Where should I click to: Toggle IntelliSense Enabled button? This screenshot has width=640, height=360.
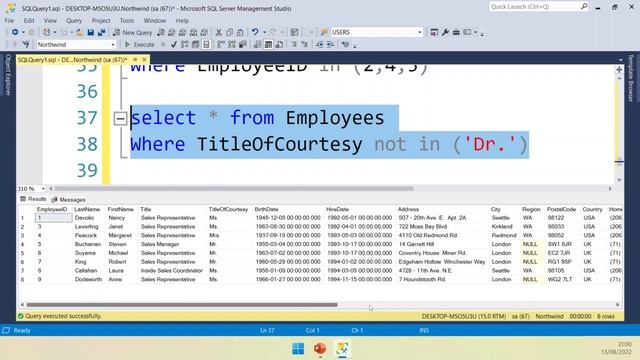click(207, 44)
